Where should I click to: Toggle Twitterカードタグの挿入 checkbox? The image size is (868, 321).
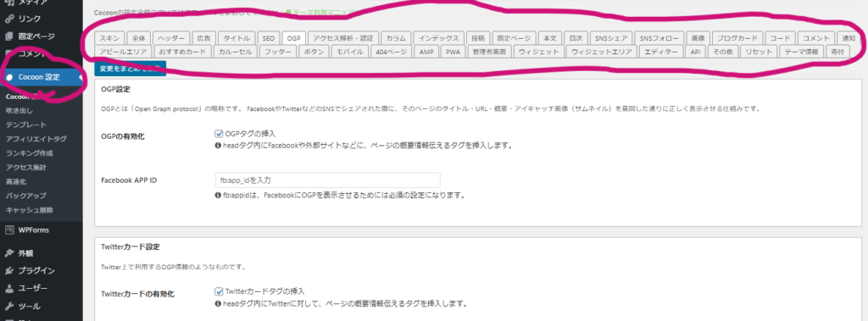[x=218, y=291]
